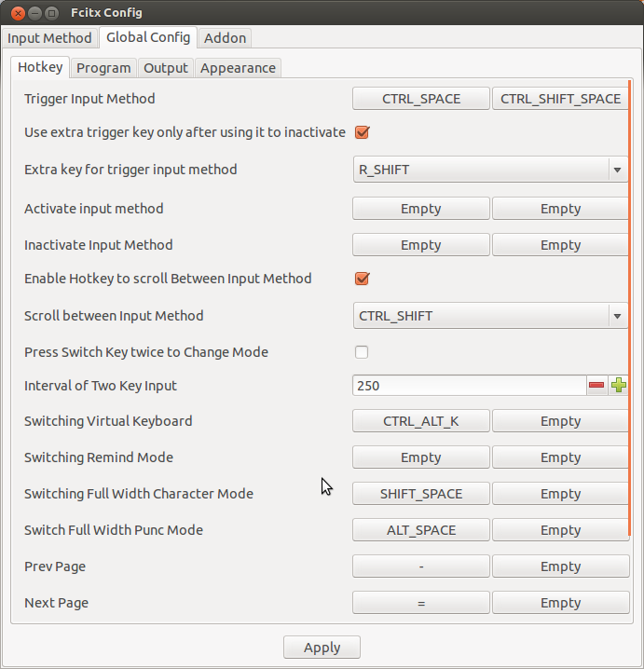This screenshot has height=669, width=644.
Task: Switch to the Input Method tab
Action: click(x=49, y=38)
